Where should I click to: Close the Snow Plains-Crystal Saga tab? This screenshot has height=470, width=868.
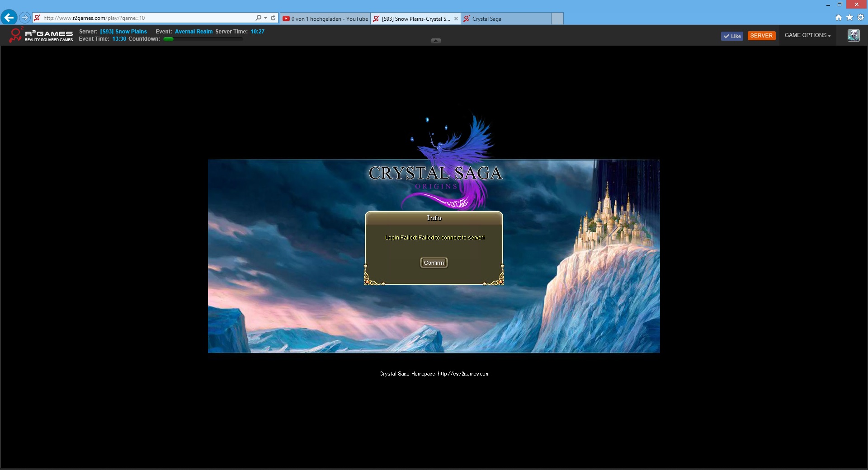click(x=456, y=19)
